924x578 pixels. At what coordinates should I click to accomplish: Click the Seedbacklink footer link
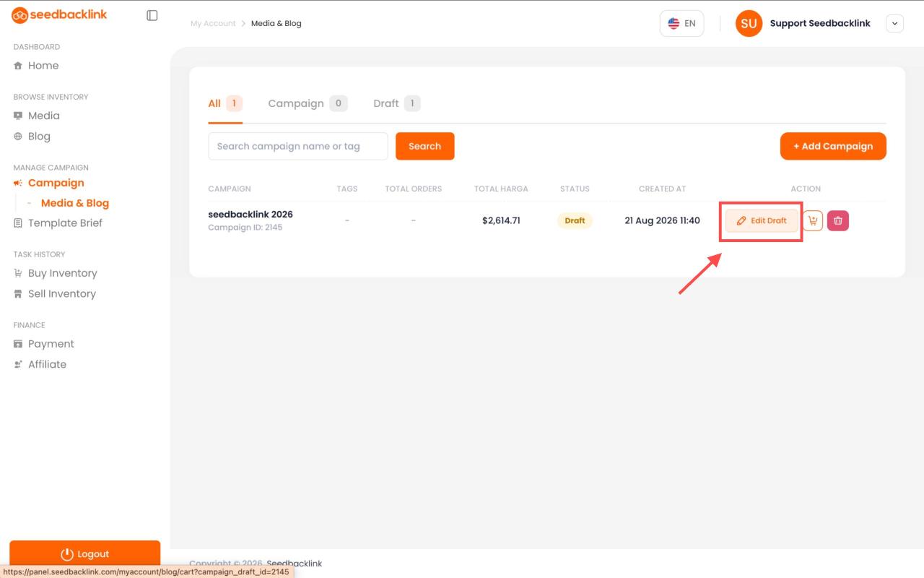[x=295, y=564]
